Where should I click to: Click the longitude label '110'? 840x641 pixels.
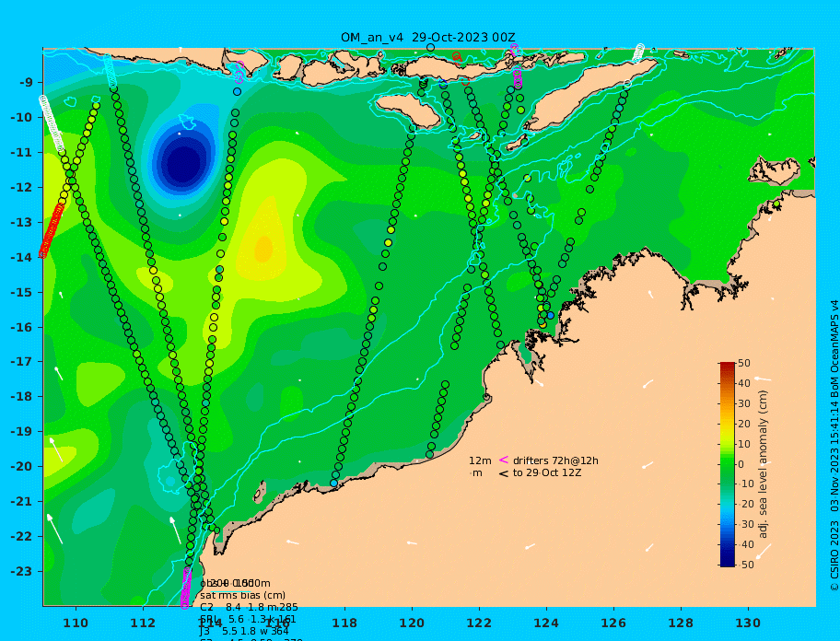[76, 624]
